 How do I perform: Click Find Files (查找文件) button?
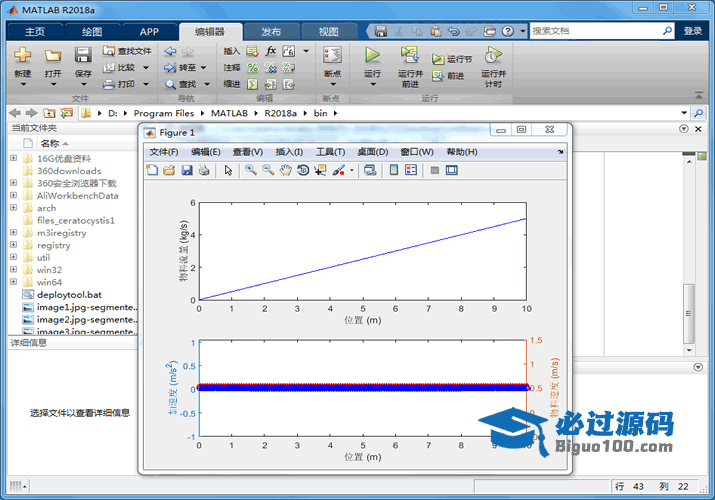pyautogui.click(x=127, y=51)
